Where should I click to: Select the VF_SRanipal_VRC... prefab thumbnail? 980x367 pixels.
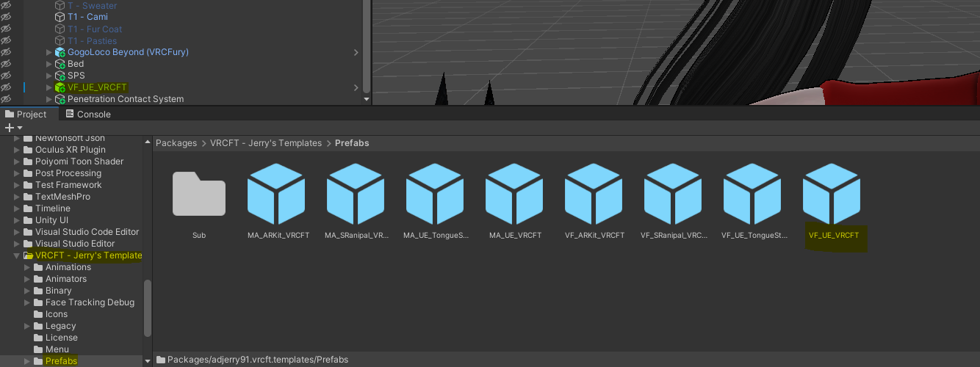[674, 194]
